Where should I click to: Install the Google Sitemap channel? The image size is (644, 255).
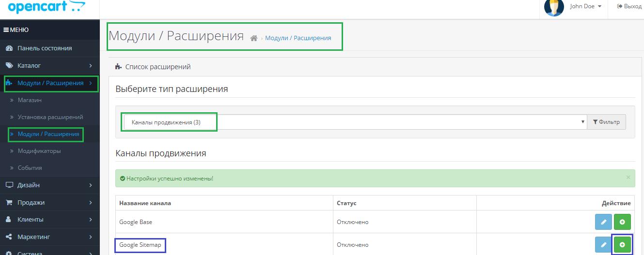click(622, 245)
